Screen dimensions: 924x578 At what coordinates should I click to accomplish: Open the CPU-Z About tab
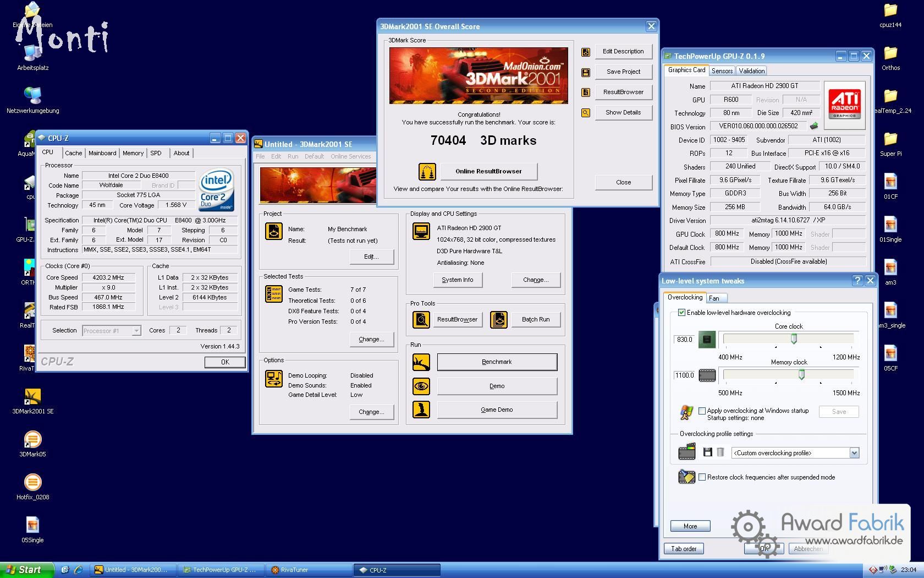[181, 154]
